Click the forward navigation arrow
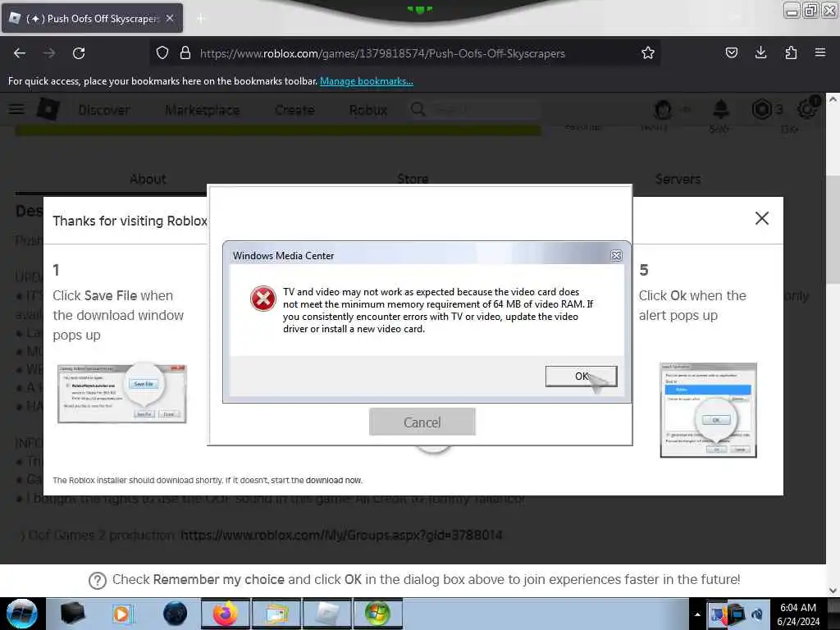Image resolution: width=840 pixels, height=630 pixels. coord(49,53)
